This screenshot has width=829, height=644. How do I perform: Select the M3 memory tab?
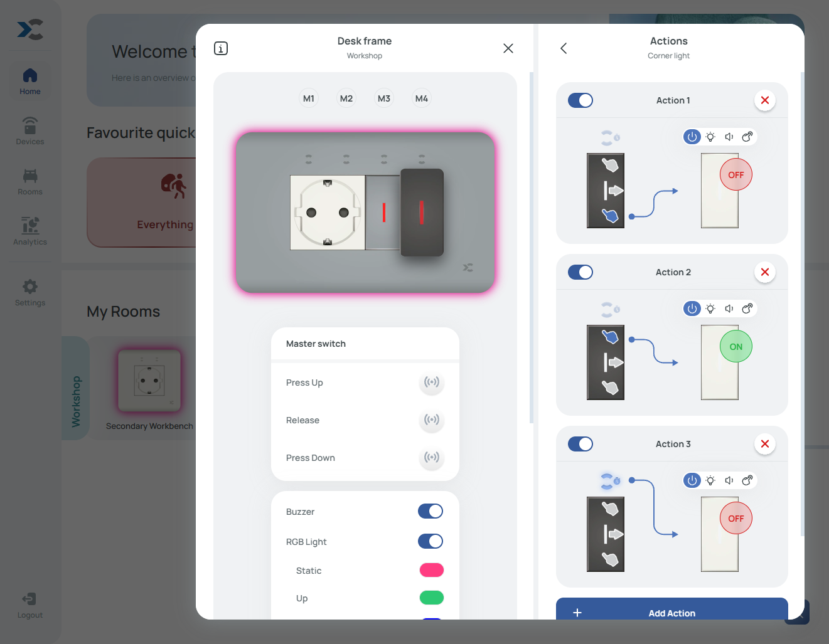pos(384,98)
